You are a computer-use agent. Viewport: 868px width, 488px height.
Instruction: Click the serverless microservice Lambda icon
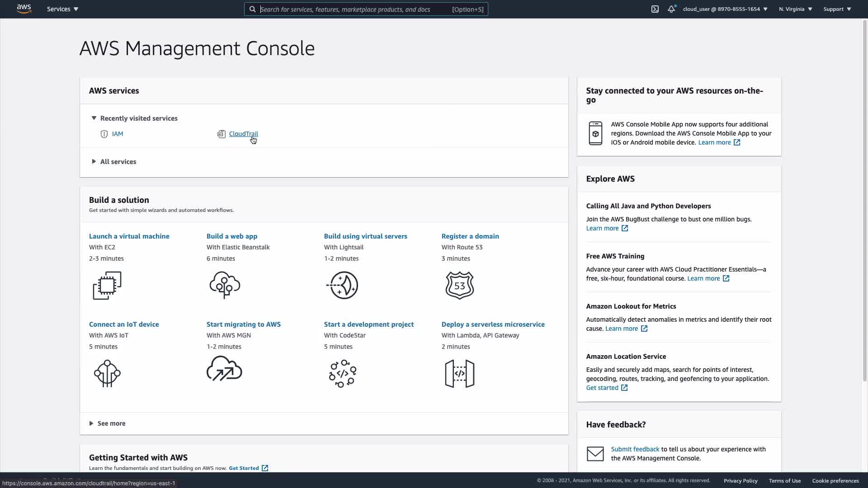(459, 373)
